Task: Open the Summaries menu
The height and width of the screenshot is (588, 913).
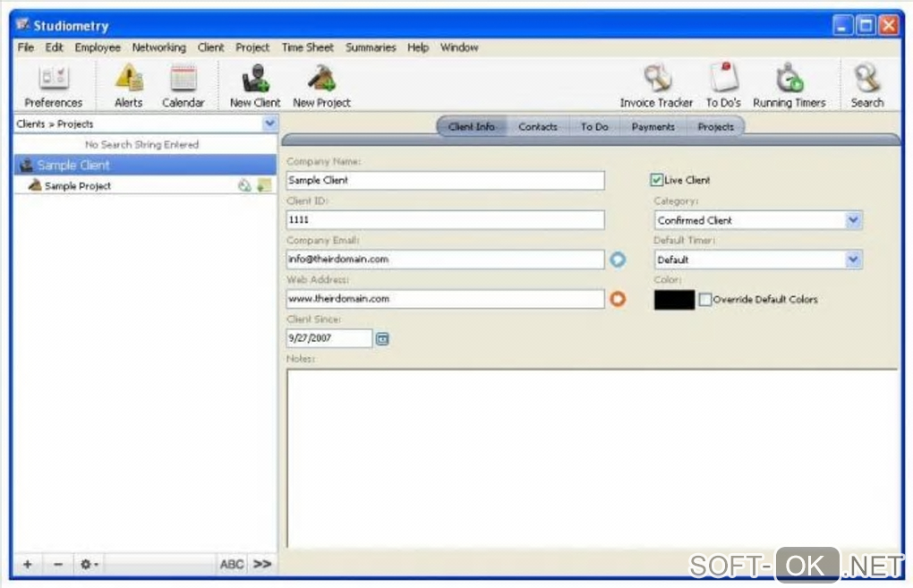Action: (x=371, y=47)
